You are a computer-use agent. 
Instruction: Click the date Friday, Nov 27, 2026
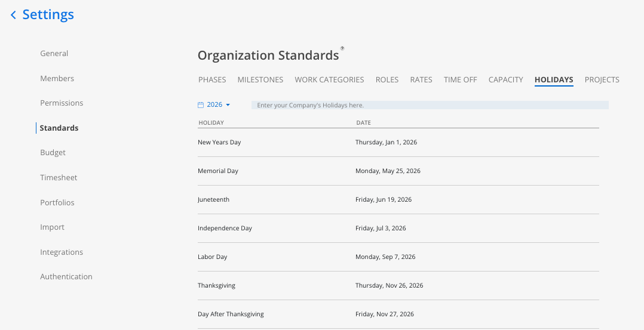pos(385,314)
